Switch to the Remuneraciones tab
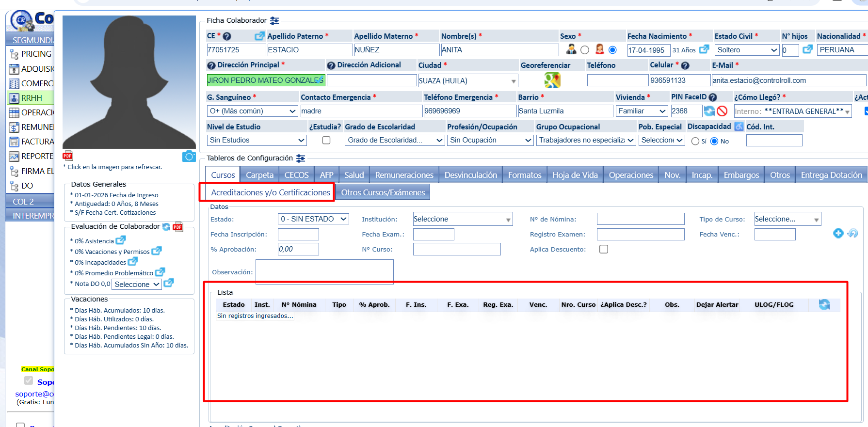 [404, 175]
